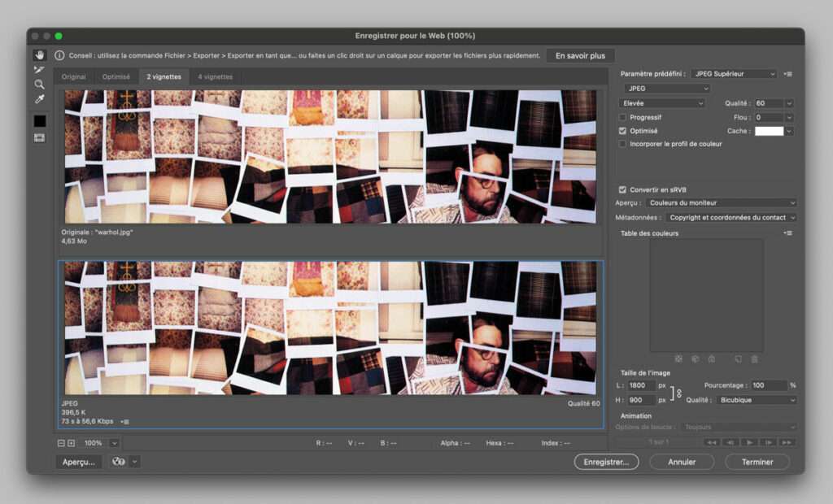Image resolution: width=833 pixels, height=504 pixels.
Task: Toggle the Convertir en sRVB checkbox
Action: point(623,189)
